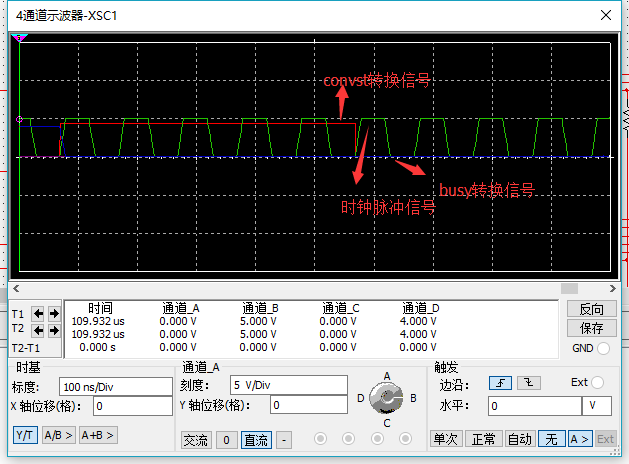
Task: Click the horizontal scrollbar thumb
Action: 569,288
